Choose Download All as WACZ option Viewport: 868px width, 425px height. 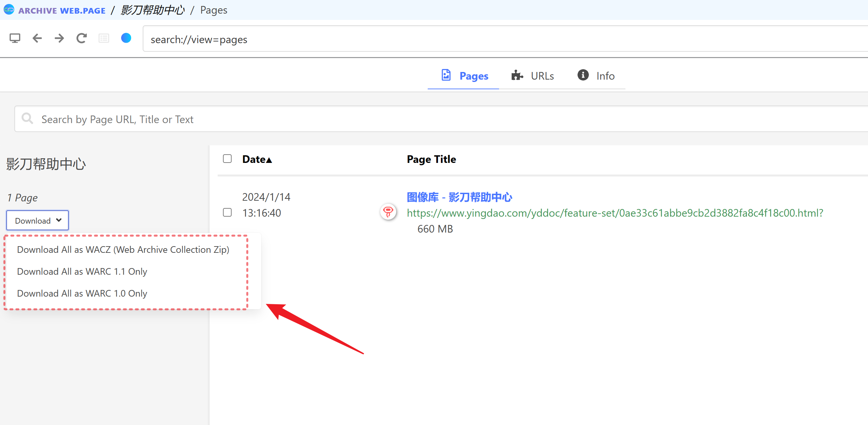tap(123, 249)
